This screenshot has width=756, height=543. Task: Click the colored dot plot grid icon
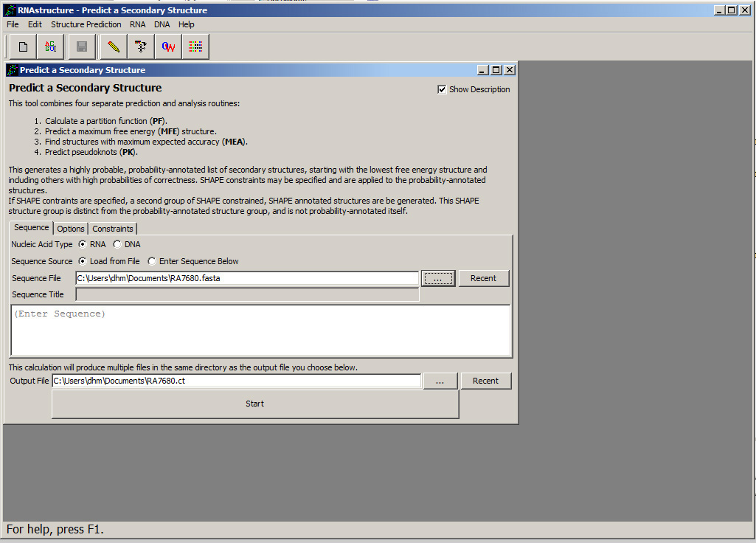195,46
